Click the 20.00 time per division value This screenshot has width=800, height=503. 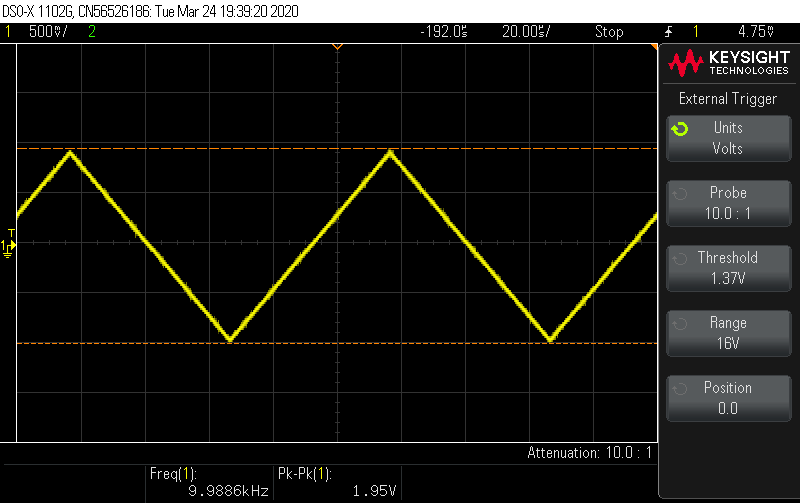[526, 32]
